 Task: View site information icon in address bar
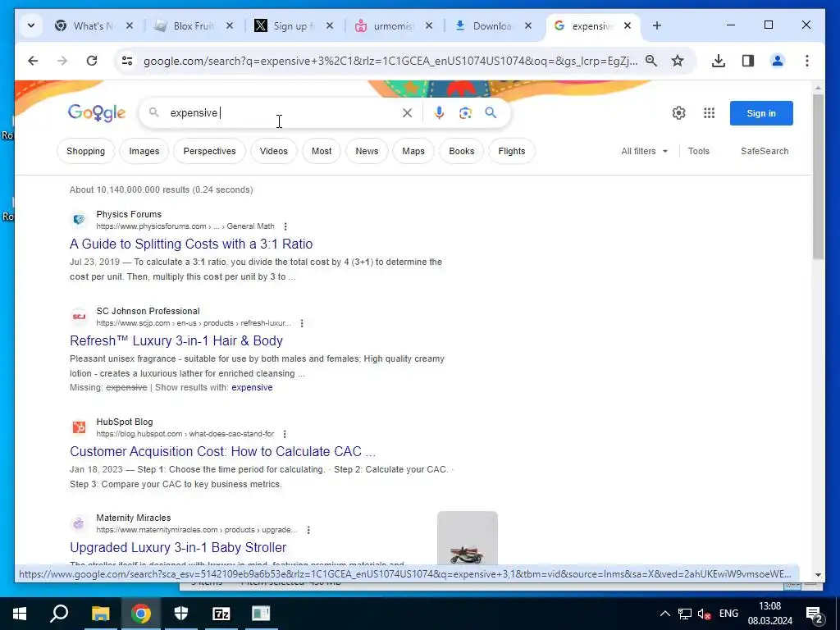pyautogui.click(x=127, y=61)
